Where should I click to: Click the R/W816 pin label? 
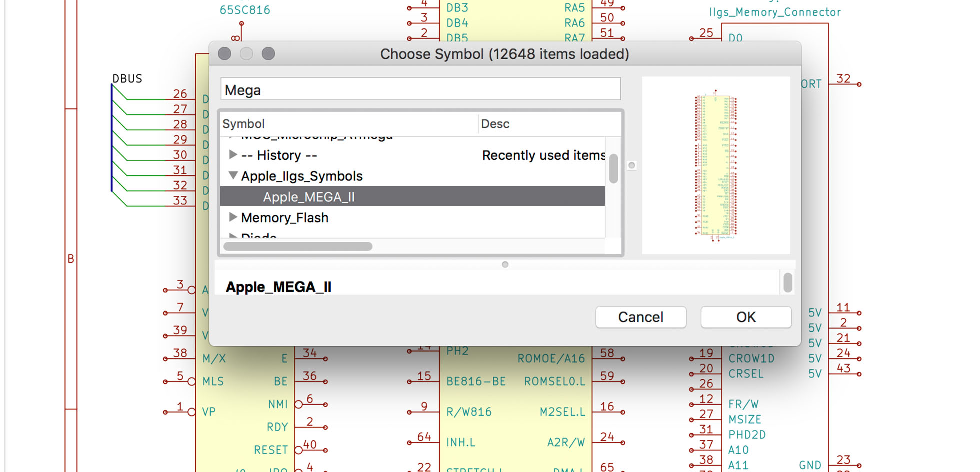469,412
